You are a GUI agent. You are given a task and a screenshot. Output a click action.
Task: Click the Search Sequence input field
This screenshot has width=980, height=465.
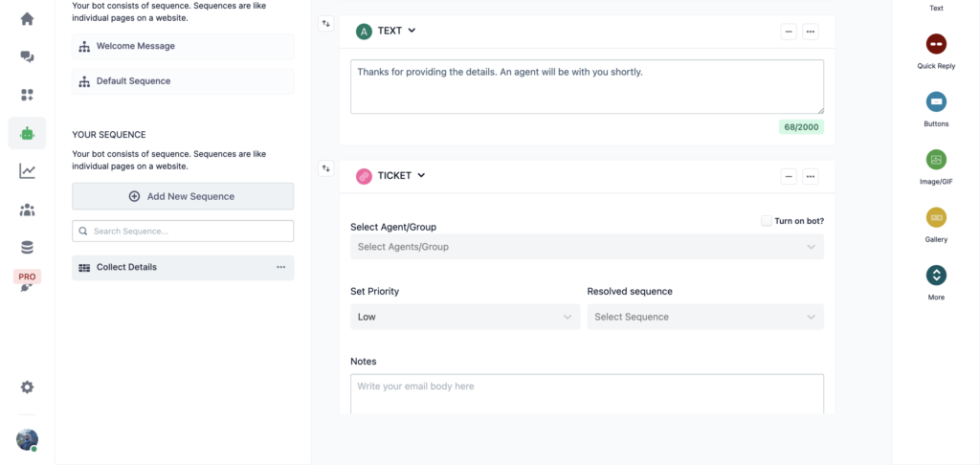coord(183,231)
